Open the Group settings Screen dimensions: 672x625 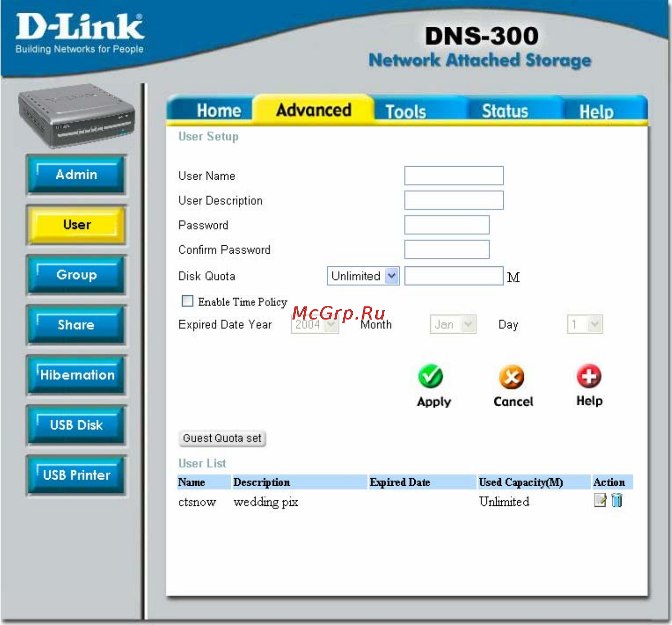point(77,275)
